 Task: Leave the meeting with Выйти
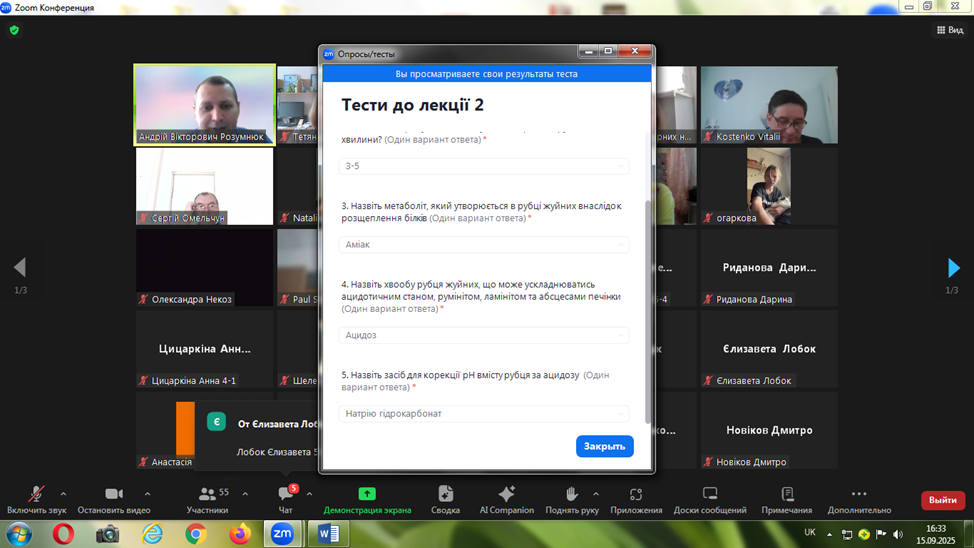click(x=942, y=500)
